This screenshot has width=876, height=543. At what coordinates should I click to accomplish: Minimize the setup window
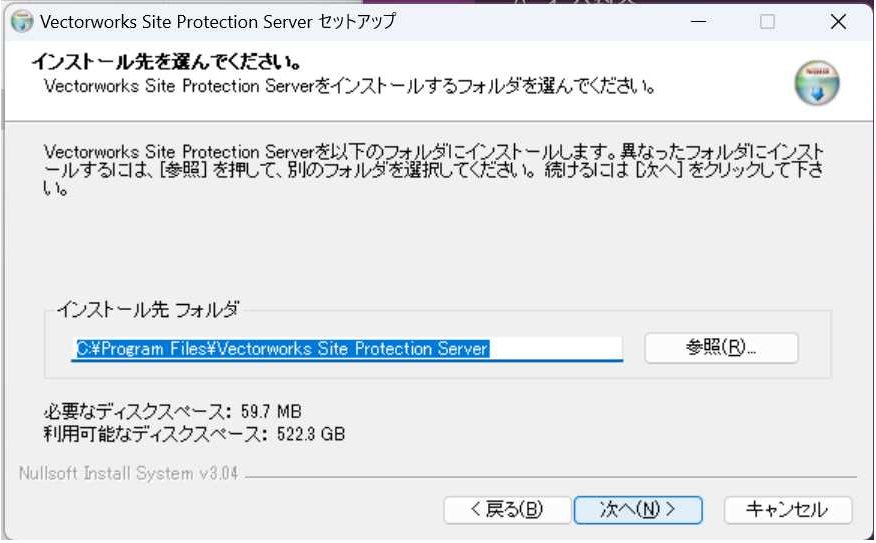(698, 22)
